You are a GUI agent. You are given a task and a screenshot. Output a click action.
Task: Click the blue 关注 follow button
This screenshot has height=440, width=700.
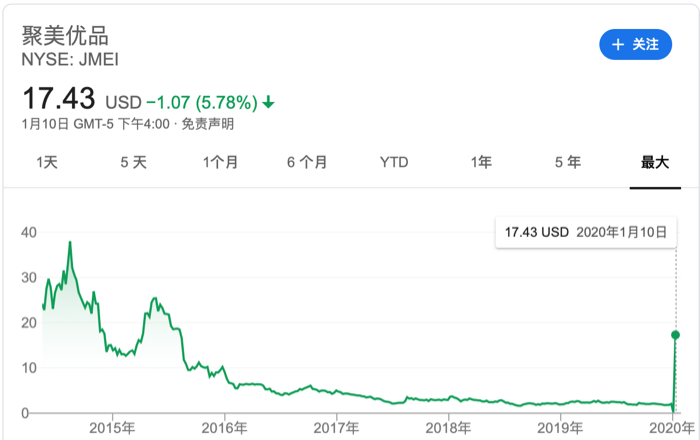click(635, 44)
